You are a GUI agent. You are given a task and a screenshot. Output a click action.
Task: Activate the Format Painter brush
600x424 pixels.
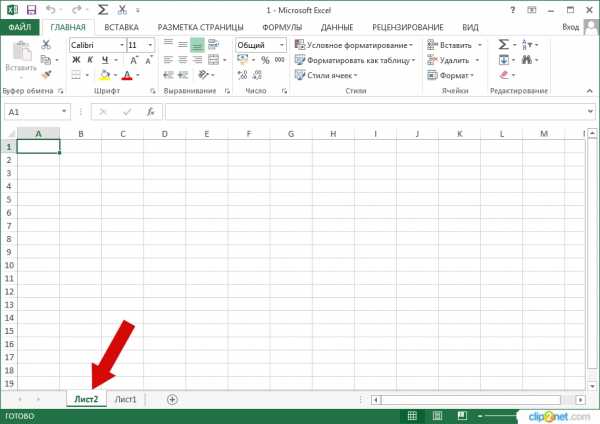click(46, 75)
